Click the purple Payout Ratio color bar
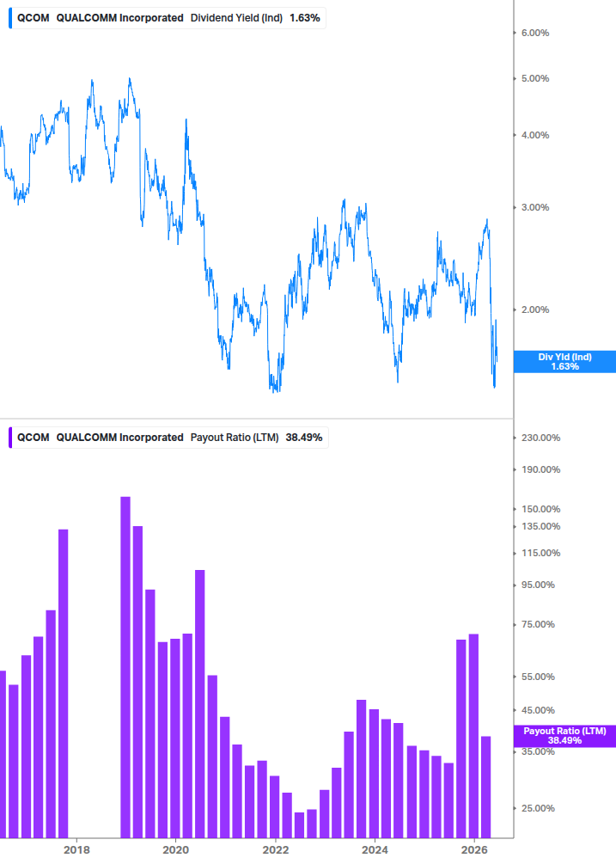The height and width of the screenshot is (864, 616). (10, 438)
